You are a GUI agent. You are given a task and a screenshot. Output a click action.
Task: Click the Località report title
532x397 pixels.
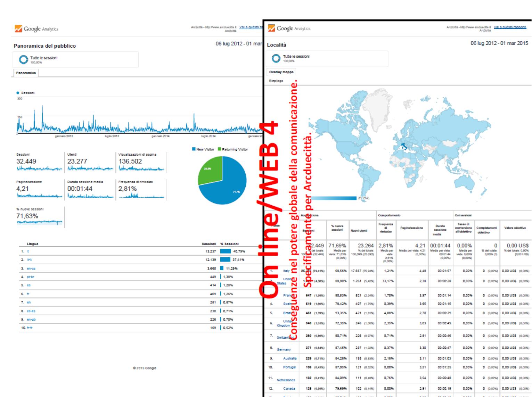pos(277,45)
